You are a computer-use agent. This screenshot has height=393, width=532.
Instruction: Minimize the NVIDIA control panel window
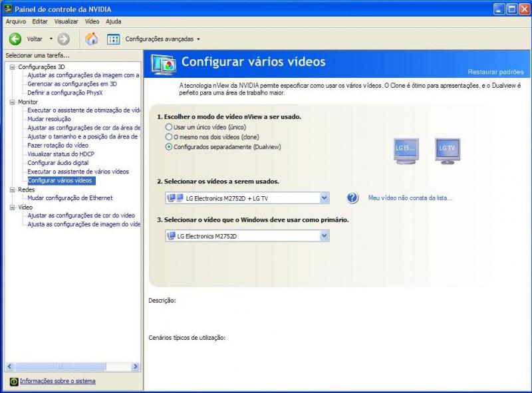(499, 9)
